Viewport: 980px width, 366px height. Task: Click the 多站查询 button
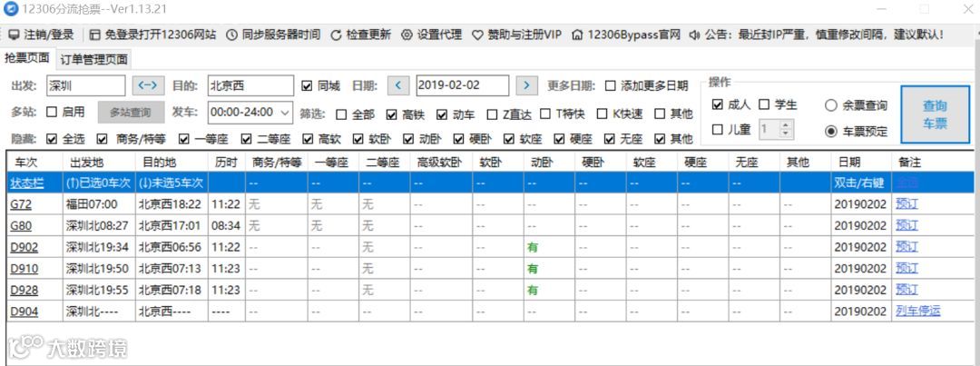(131, 113)
